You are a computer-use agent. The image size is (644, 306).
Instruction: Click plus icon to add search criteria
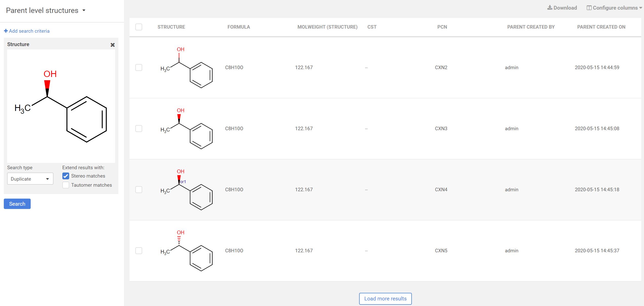6,31
